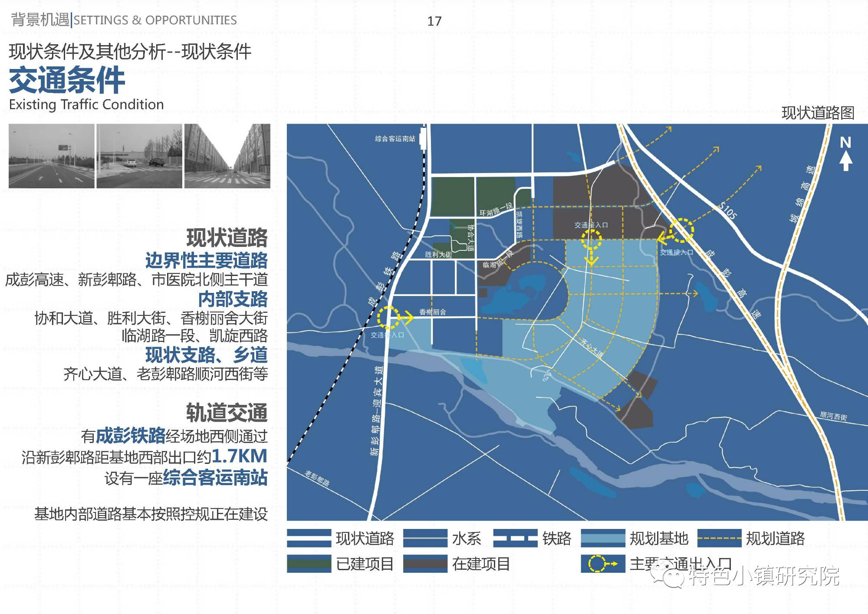Image resolution: width=868 pixels, height=614 pixels.
Task: Click the north arrow compass symbol
Action: click(x=845, y=154)
